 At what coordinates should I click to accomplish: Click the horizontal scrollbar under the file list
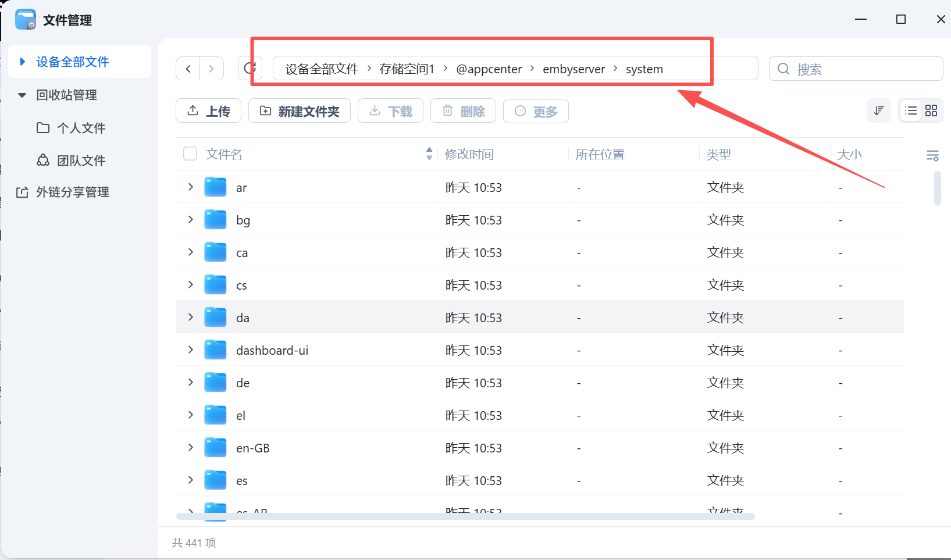[465, 516]
